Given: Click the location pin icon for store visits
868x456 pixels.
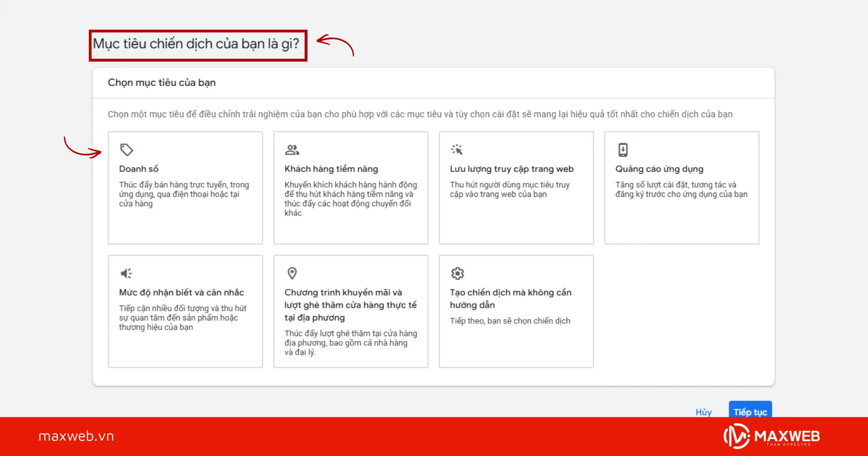Looking at the screenshot, I should [x=292, y=273].
